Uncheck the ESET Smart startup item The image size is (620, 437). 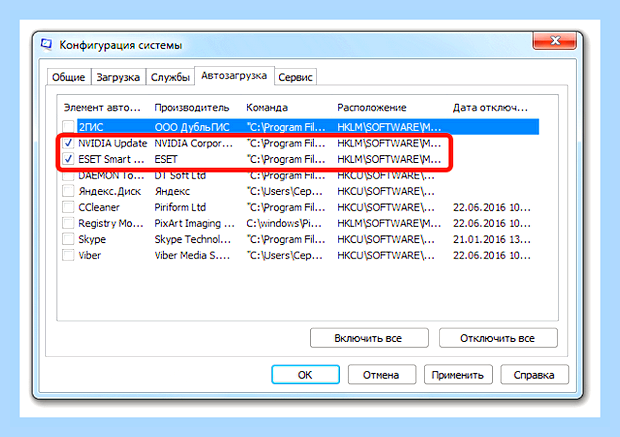68,159
